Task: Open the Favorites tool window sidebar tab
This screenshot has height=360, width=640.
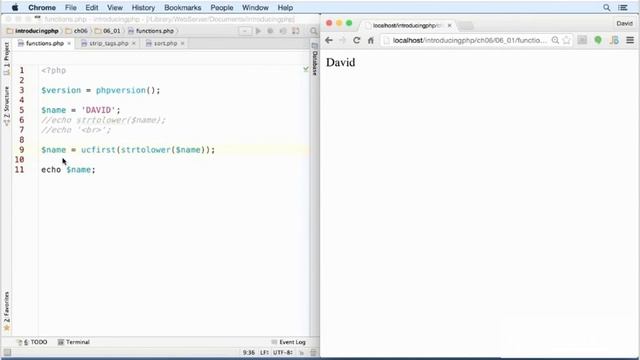Action: 6,310
